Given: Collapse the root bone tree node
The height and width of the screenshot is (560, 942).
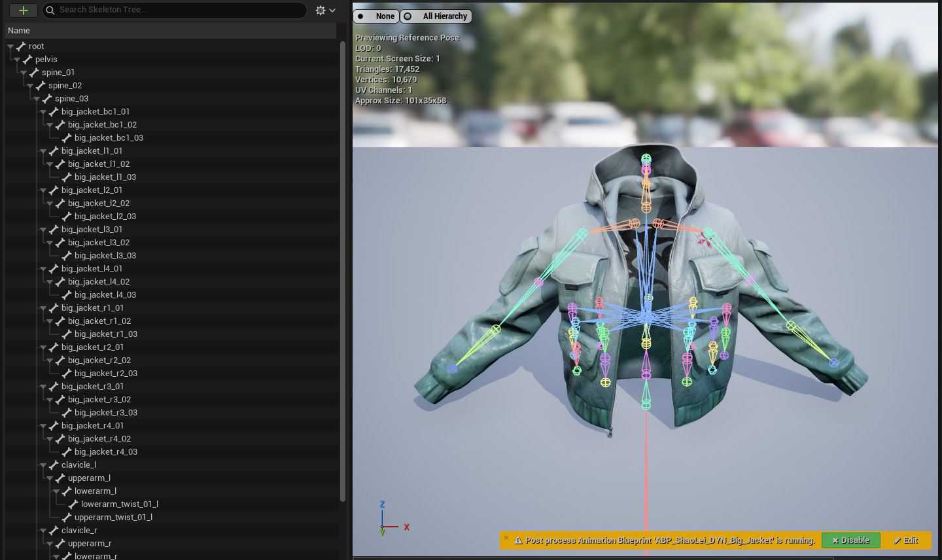Looking at the screenshot, I should [x=10, y=46].
